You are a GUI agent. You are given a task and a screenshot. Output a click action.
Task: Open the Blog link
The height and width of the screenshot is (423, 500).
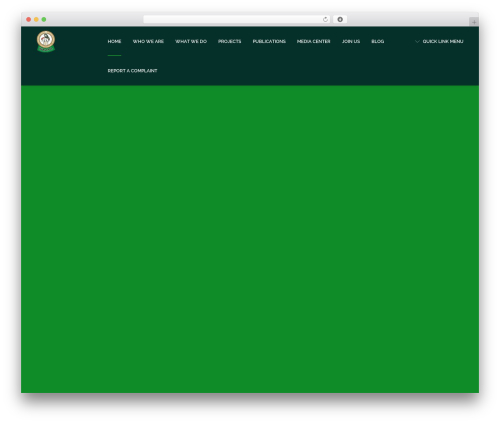(x=378, y=41)
